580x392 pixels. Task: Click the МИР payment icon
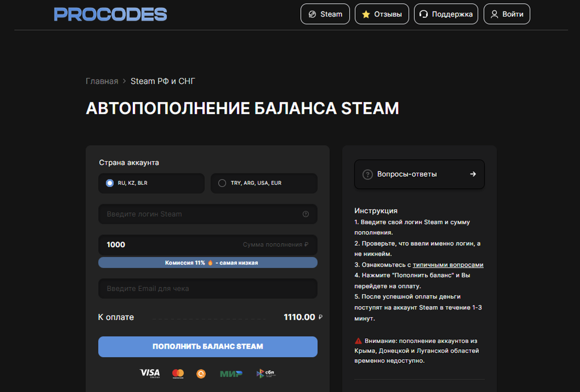231,374
